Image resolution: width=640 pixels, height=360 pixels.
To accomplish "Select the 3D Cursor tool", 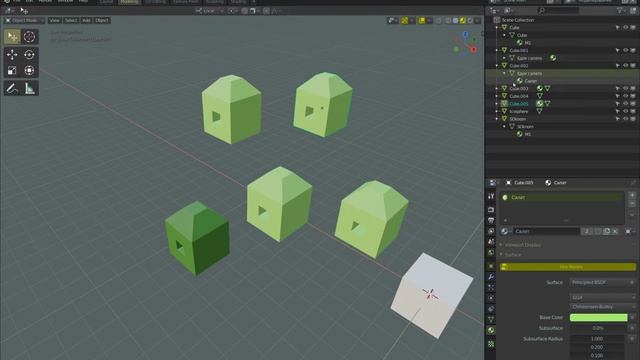I will [x=29, y=37].
